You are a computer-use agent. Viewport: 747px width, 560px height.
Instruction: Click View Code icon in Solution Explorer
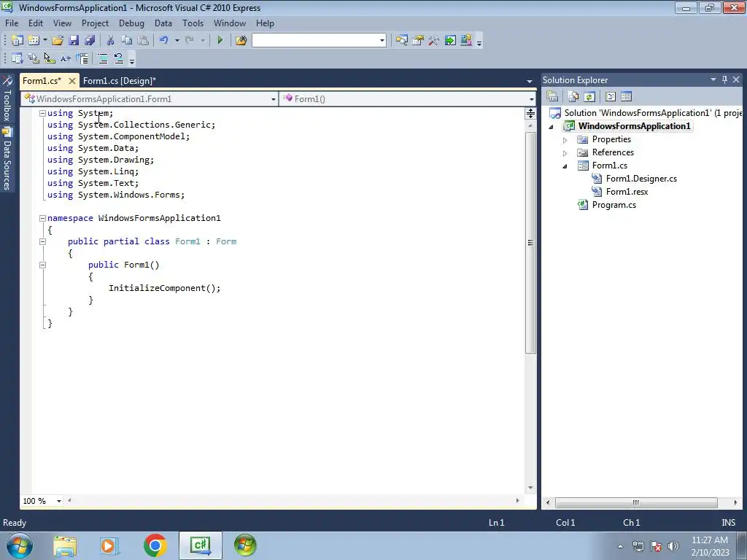click(x=611, y=97)
